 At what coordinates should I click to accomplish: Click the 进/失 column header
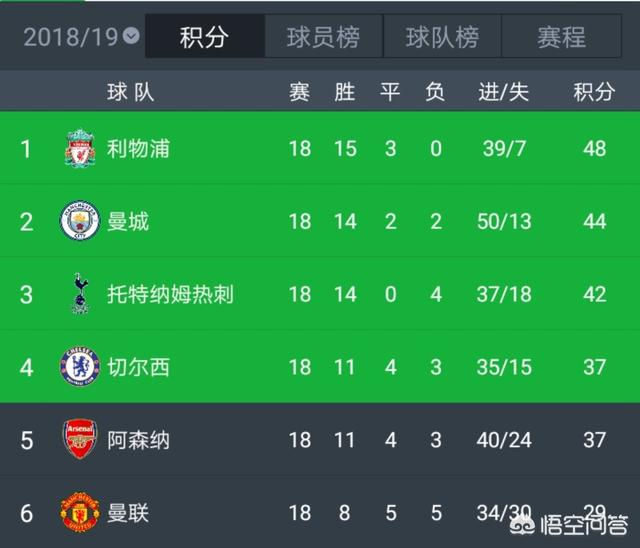(x=503, y=93)
